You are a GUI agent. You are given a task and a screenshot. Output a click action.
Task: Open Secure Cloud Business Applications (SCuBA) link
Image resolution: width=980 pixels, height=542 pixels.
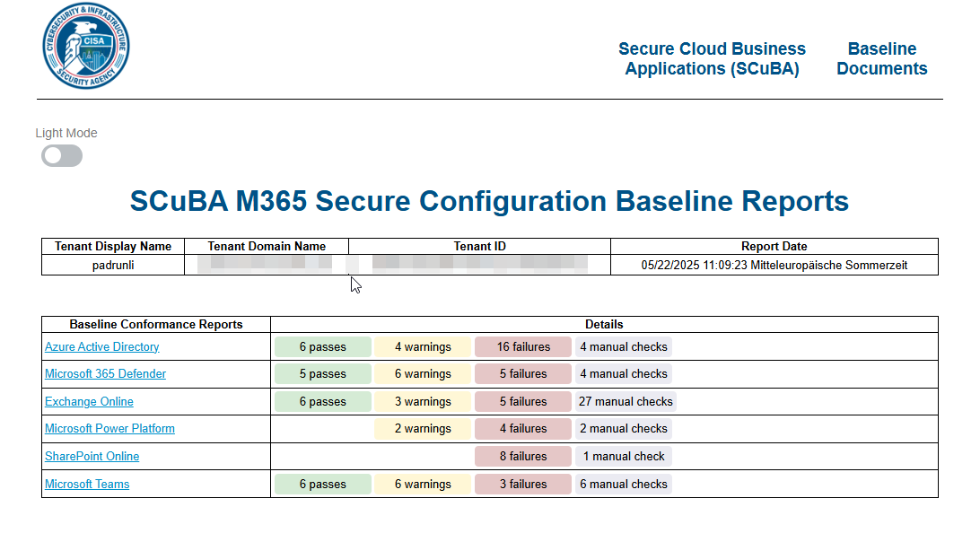tap(712, 58)
